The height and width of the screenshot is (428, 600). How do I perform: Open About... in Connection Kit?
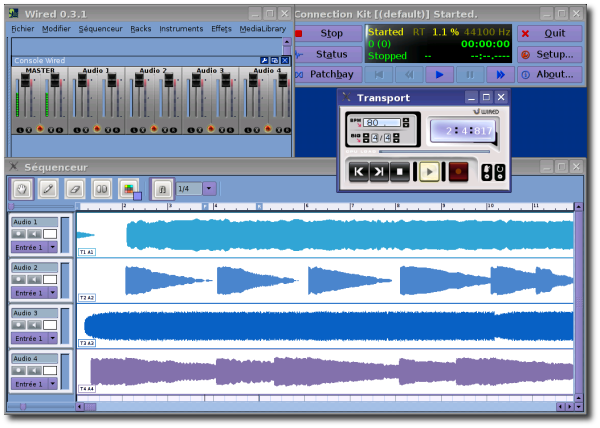pos(550,74)
